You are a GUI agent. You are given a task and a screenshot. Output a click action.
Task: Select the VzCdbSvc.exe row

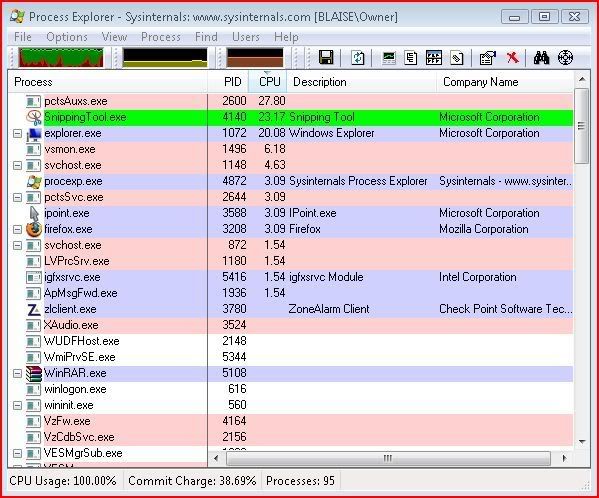coord(290,437)
